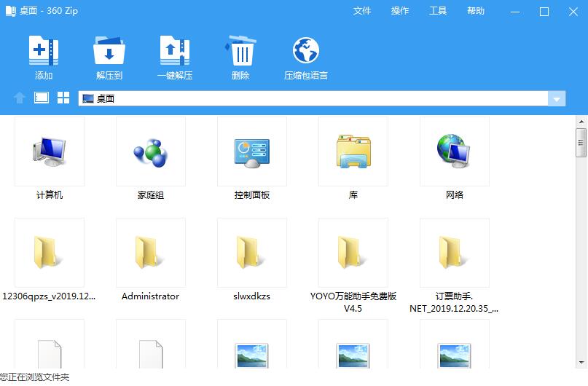Select the slwxdkzs folder icon
This screenshot has width=588, height=386.
[252, 253]
